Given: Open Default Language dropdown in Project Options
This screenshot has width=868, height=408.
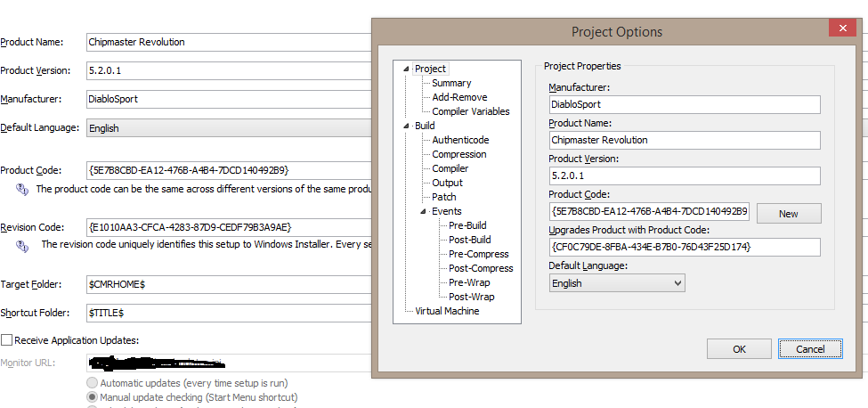Looking at the screenshot, I should (x=617, y=283).
